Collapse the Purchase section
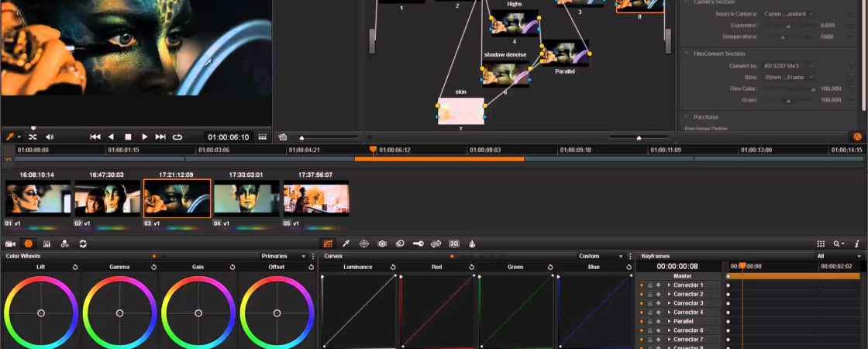The height and width of the screenshot is (349, 868). (x=687, y=117)
